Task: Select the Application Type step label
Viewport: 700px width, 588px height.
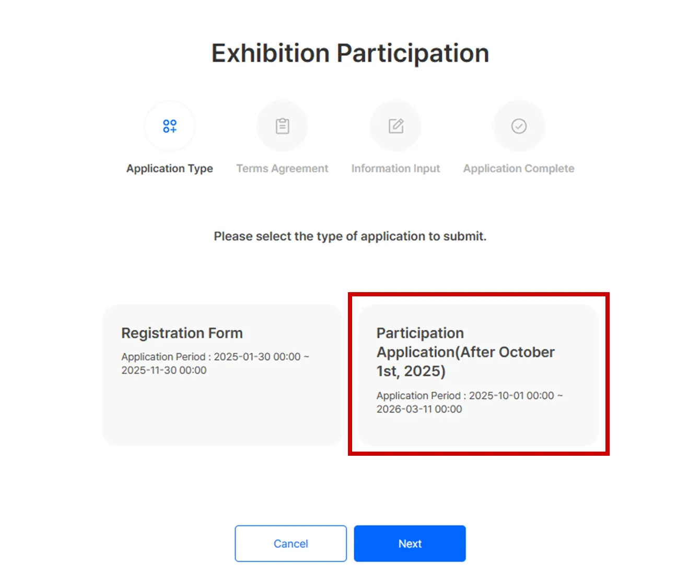Action: pyautogui.click(x=170, y=168)
